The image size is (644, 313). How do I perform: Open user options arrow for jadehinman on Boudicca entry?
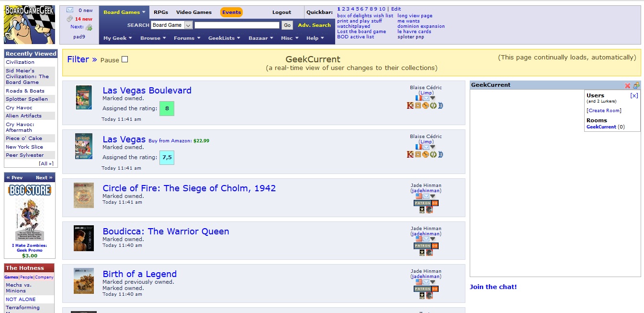coord(433,239)
